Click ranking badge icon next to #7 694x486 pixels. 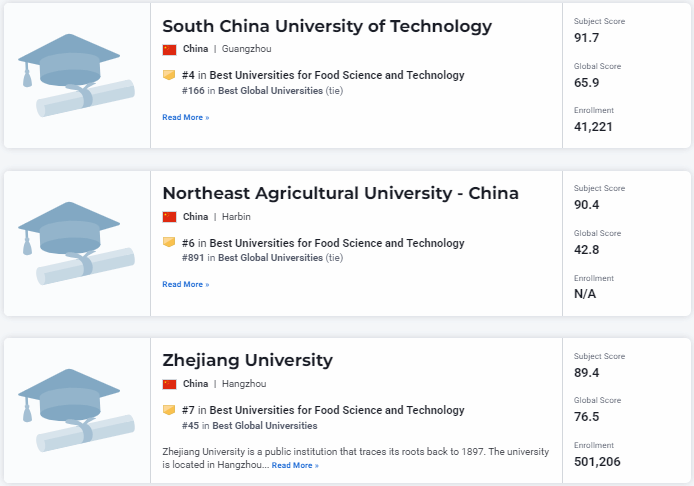169,410
